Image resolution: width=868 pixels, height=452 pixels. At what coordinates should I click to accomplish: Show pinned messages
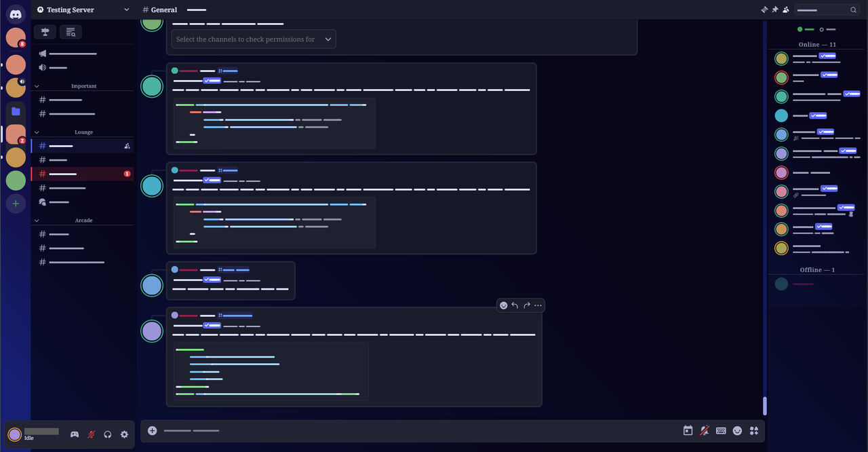click(x=775, y=10)
